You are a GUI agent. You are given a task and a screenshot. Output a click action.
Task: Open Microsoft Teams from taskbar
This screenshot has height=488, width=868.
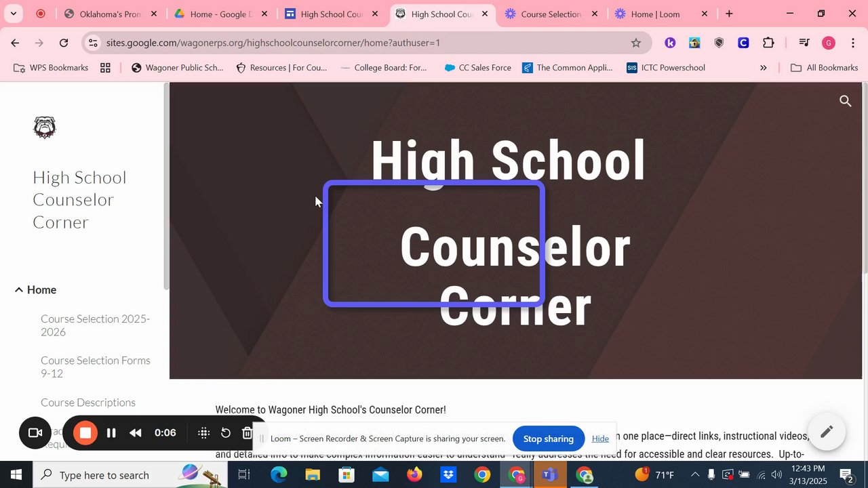[550, 474]
